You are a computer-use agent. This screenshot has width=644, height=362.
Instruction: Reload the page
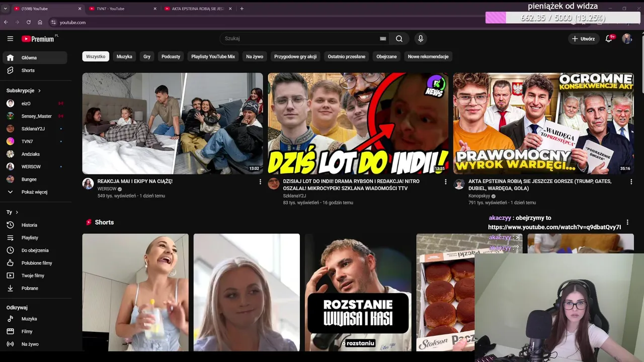[29, 22]
